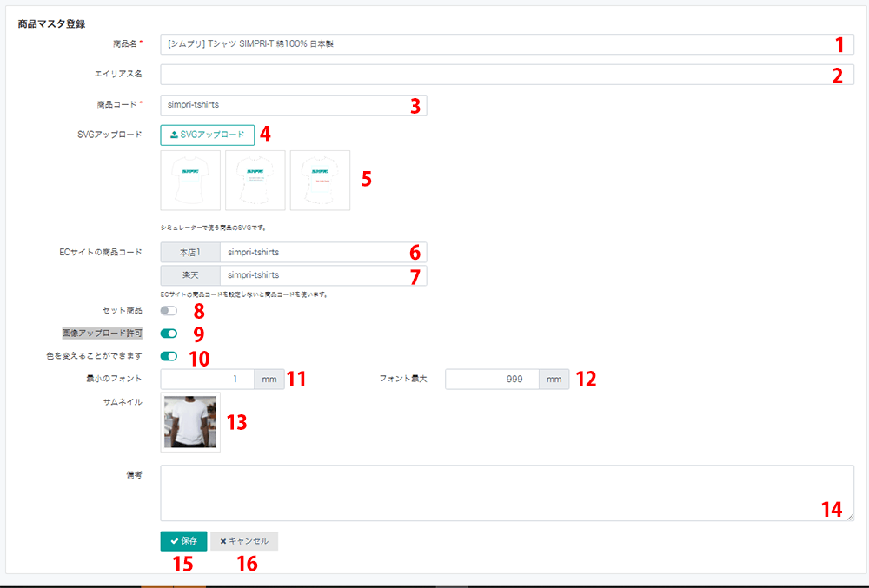
Task: Disable the 画像アップロード許可 toggle
Action: 169,333
